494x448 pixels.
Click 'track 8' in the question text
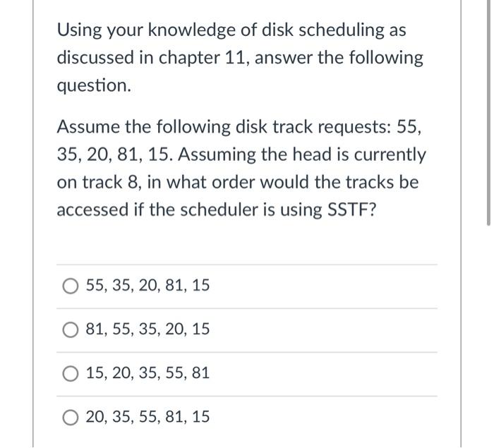click(x=111, y=183)
